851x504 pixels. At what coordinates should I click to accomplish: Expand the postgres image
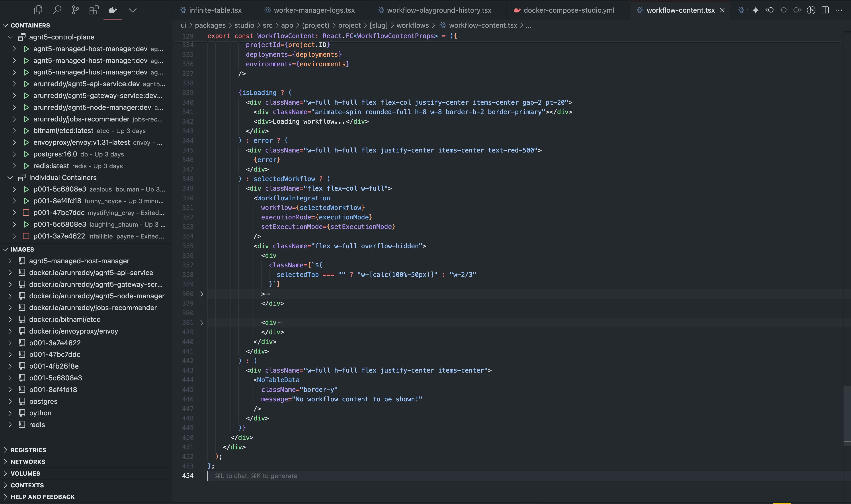coord(10,401)
